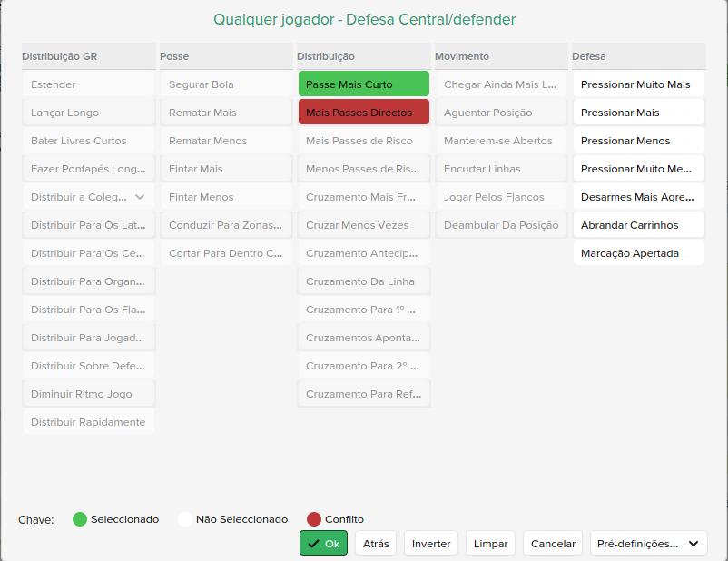Select Segurar Bola instruction

point(226,84)
